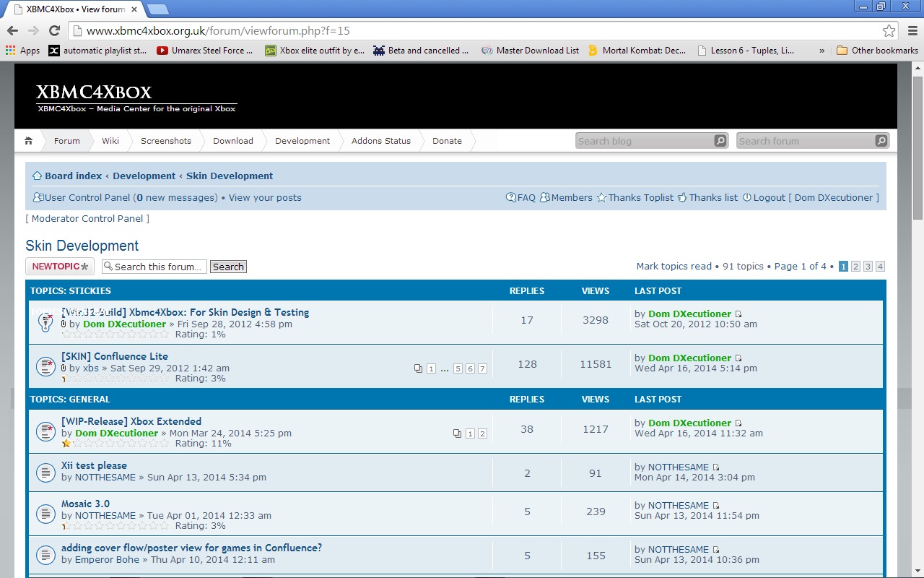Reload the page with the refresh icon
924x578 pixels.
(54, 30)
